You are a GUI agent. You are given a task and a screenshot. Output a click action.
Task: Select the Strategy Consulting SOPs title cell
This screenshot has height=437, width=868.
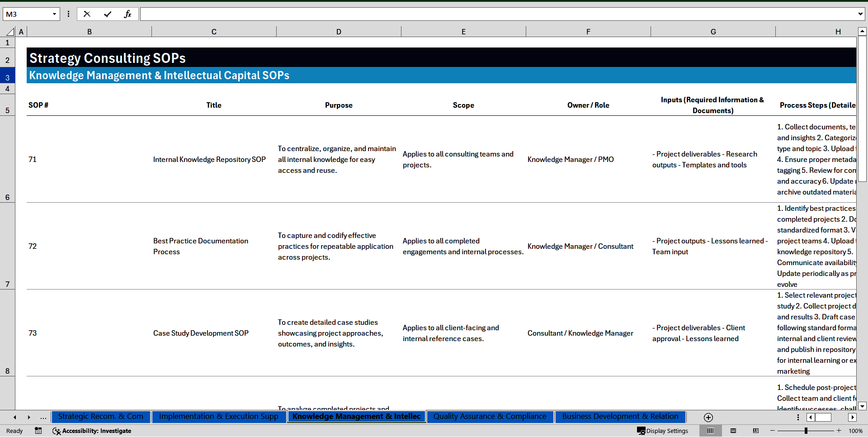[108, 58]
